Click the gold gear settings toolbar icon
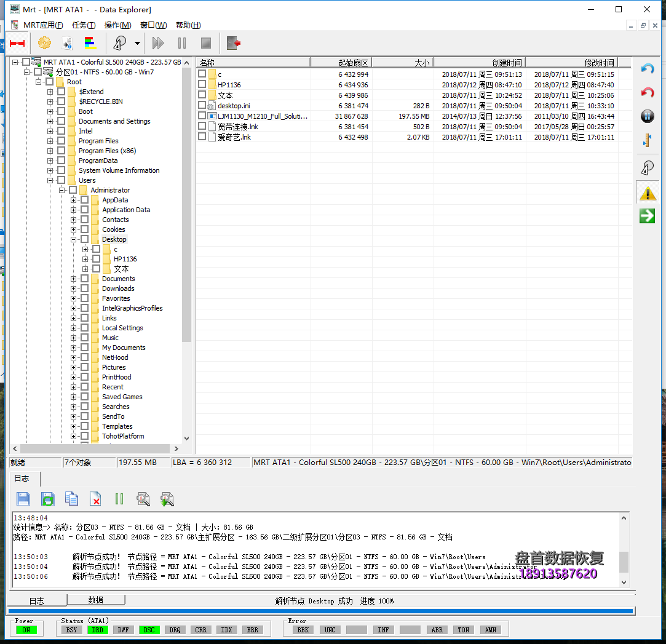666x644 pixels. click(44, 43)
